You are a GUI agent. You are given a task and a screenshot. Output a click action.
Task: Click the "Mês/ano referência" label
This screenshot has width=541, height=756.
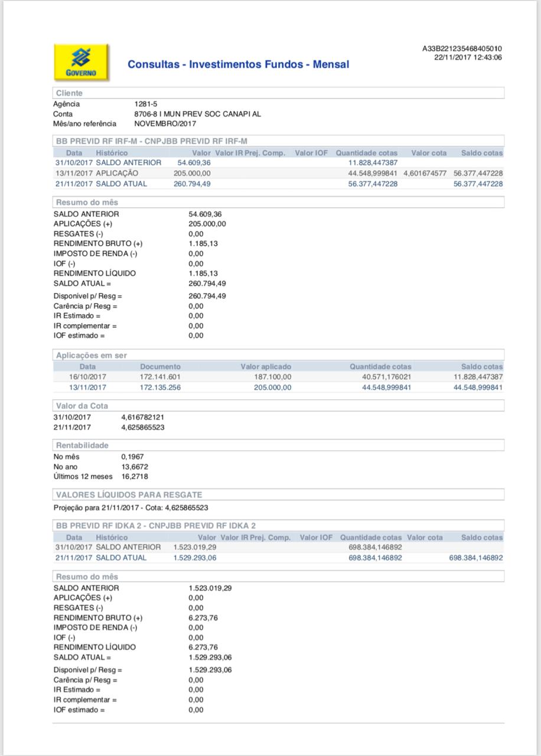pos(85,123)
